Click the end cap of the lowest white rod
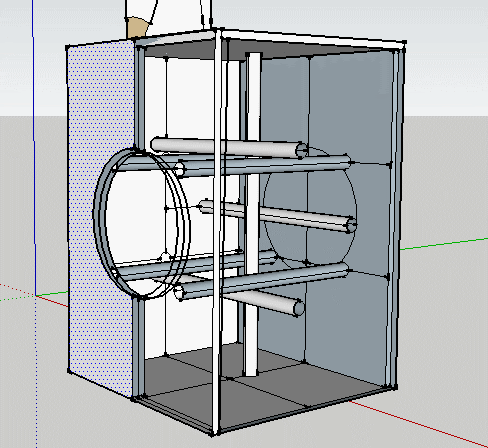Viewport: 488px width, 448px height. [x=299, y=308]
